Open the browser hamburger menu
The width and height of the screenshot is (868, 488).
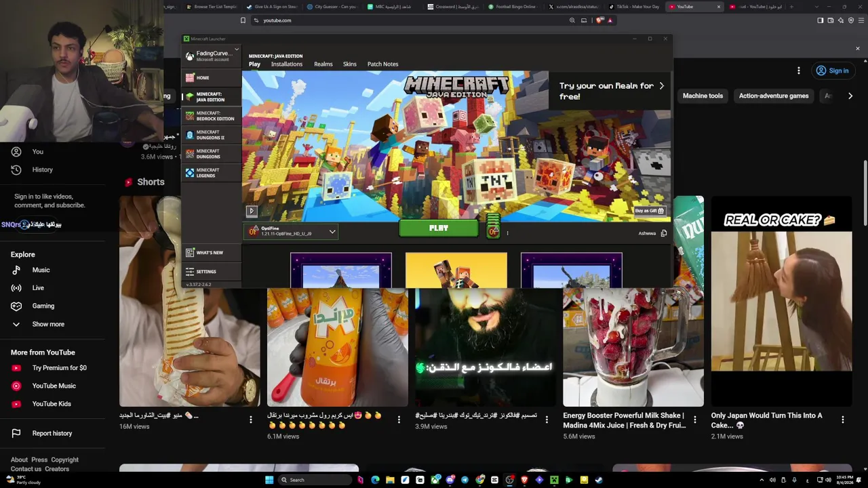(x=861, y=20)
